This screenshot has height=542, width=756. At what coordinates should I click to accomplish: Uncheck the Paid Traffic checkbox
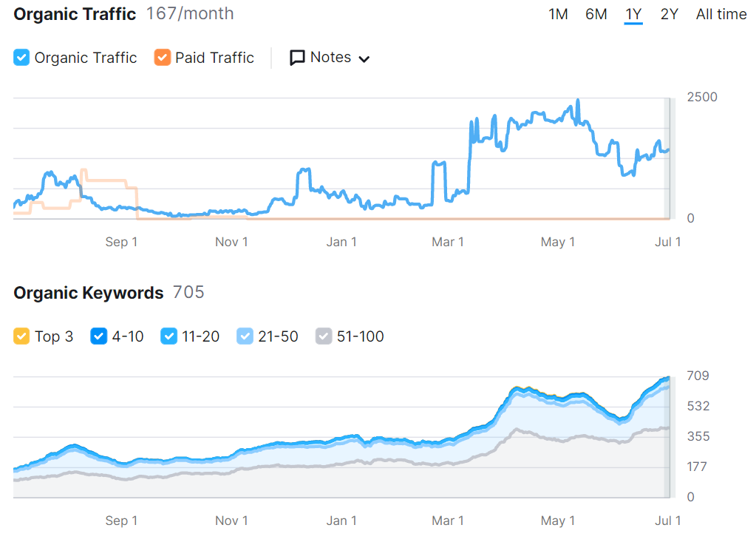pos(162,58)
